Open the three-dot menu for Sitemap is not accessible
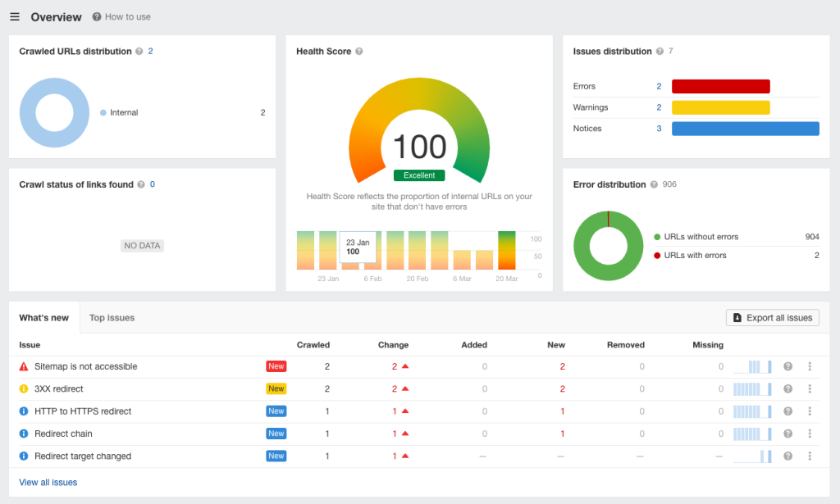The width and height of the screenshot is (840, 504). [x=809, y=366]
